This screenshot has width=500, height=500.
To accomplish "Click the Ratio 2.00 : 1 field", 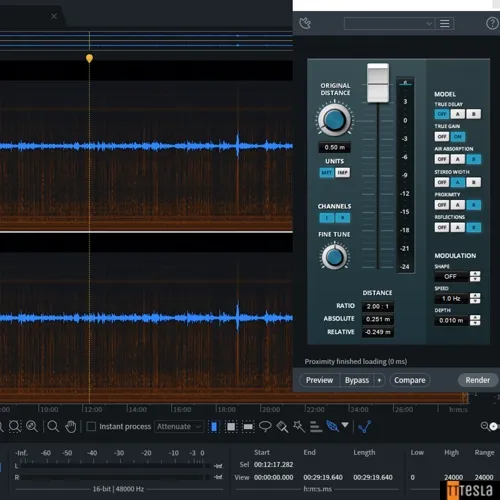I will coord(378,306).
